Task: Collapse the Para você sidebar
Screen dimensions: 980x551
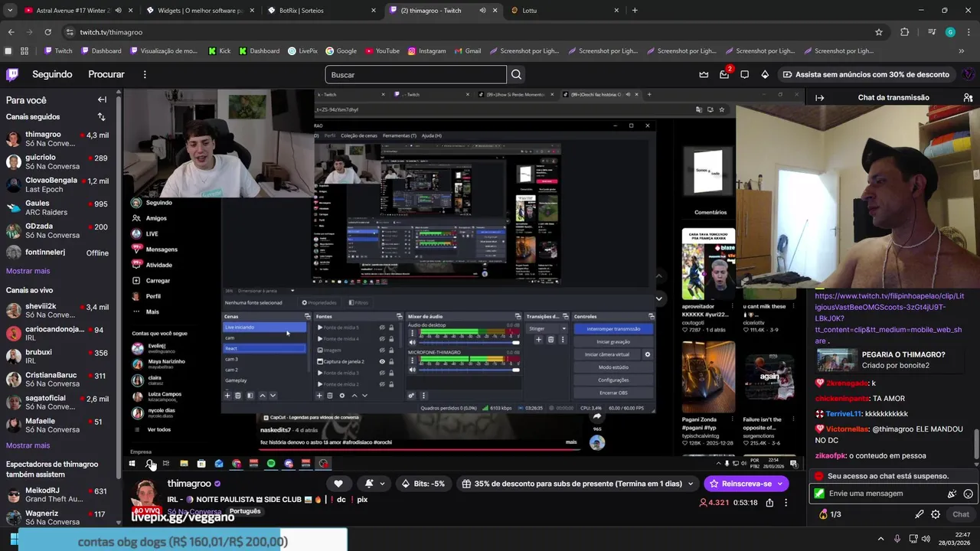Action: point(102,99)
